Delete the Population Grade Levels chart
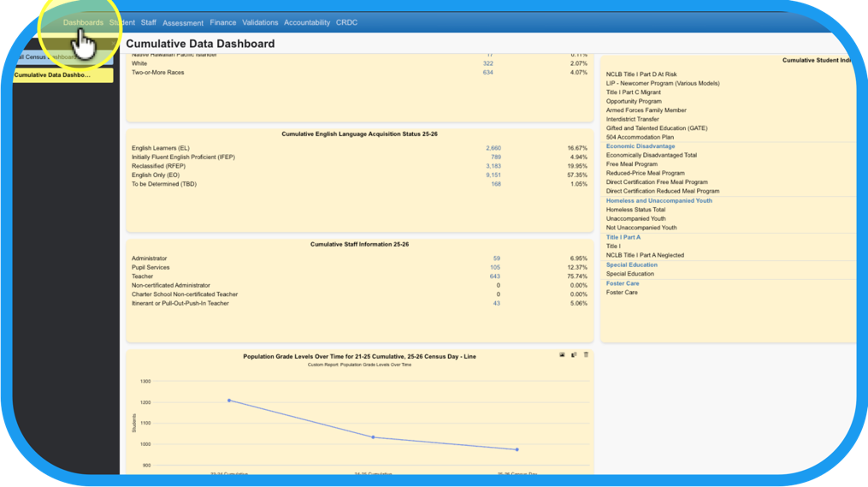This screenshot has height=487, width=868. tap(586, 354)
